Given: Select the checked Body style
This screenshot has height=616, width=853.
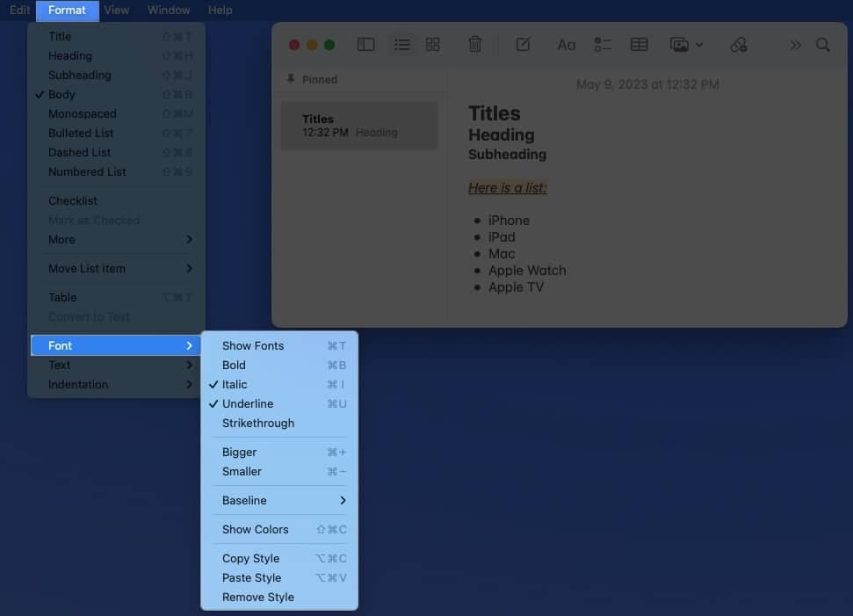Looking at the screenshot, I should tap(116, 95).
